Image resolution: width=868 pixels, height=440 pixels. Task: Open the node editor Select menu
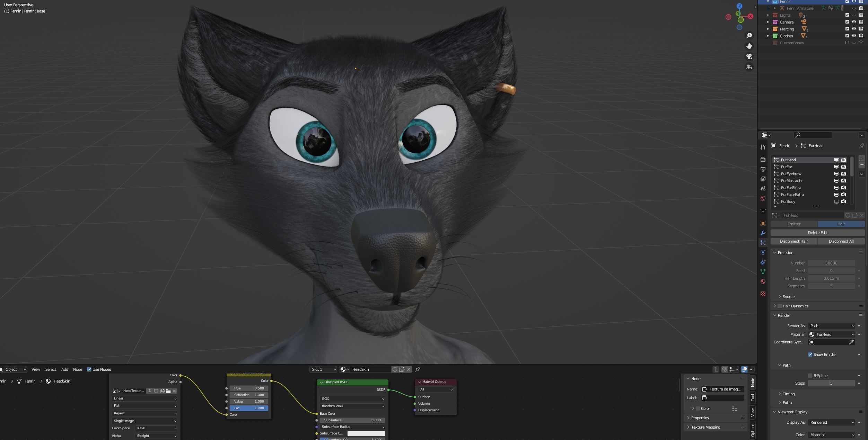[x=51, y=369]
